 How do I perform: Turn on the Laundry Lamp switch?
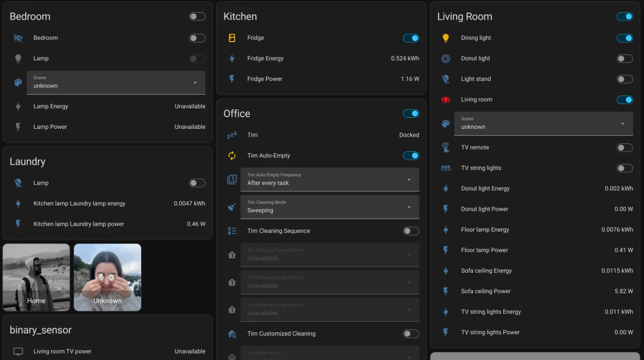click(x=197, y=183)
